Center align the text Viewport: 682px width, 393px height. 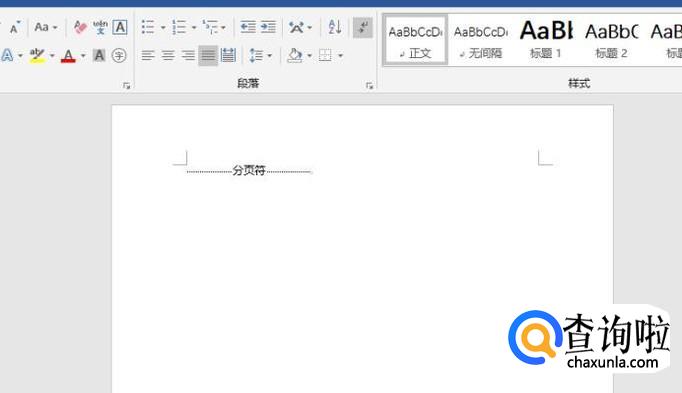(x=168, y=55)
